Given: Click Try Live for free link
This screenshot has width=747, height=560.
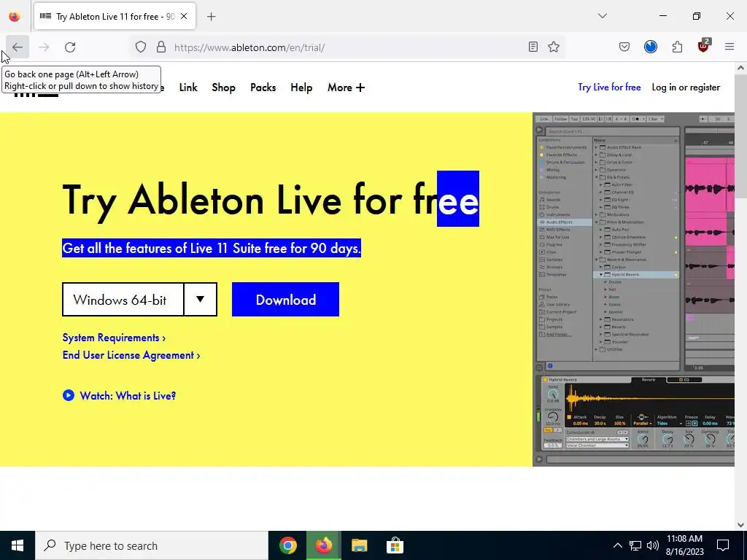Looking at the screenshot, I should tap(609, 87).
